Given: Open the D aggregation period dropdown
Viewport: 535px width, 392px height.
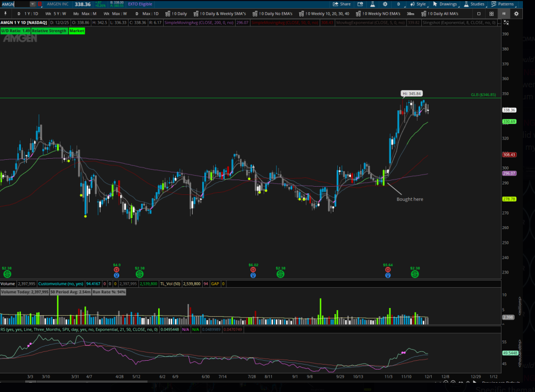Looking at the screenshot, I should click(399, 4).
